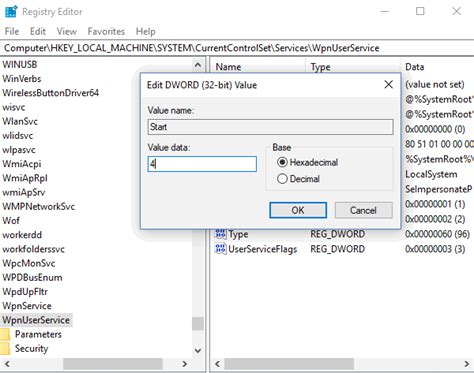Open the View menu
This screenshot has width=474, height=373.
tap(67, 32)
